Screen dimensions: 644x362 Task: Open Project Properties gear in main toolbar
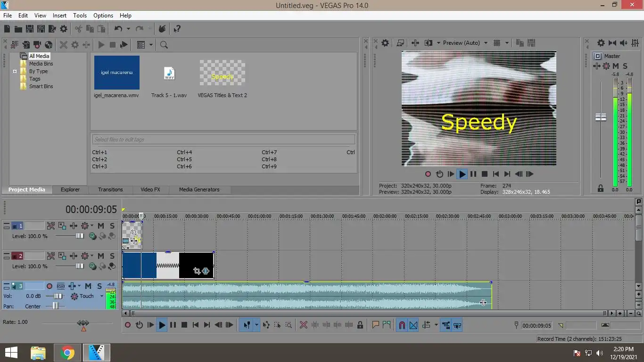click(64, 29)
